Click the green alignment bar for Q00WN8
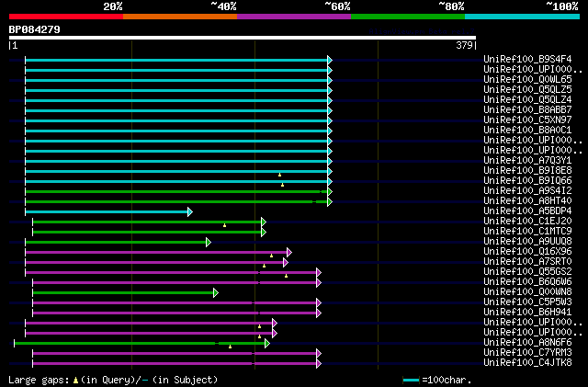 coord(123,293)
